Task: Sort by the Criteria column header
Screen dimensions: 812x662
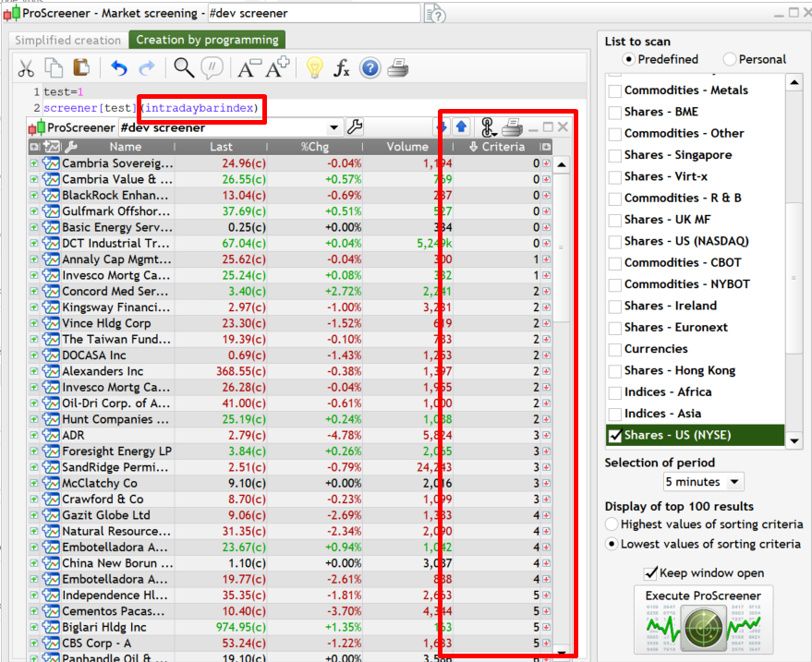Action: pos(497,147)
